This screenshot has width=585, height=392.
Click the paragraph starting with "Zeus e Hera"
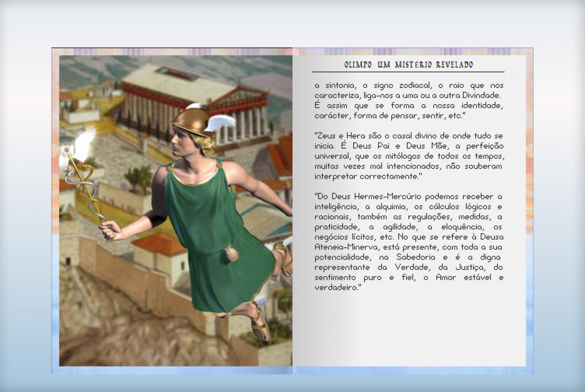409,156
